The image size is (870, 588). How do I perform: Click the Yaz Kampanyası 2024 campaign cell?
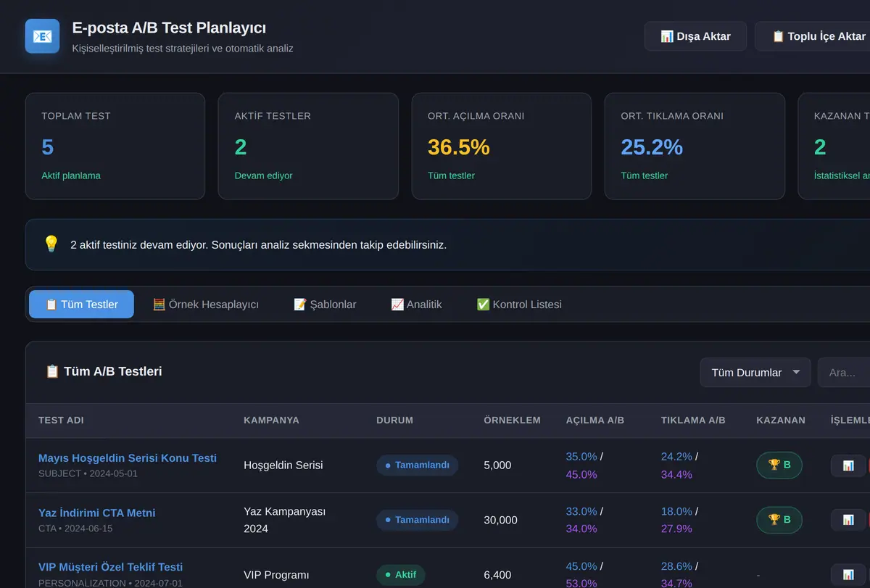pos(285,521)
